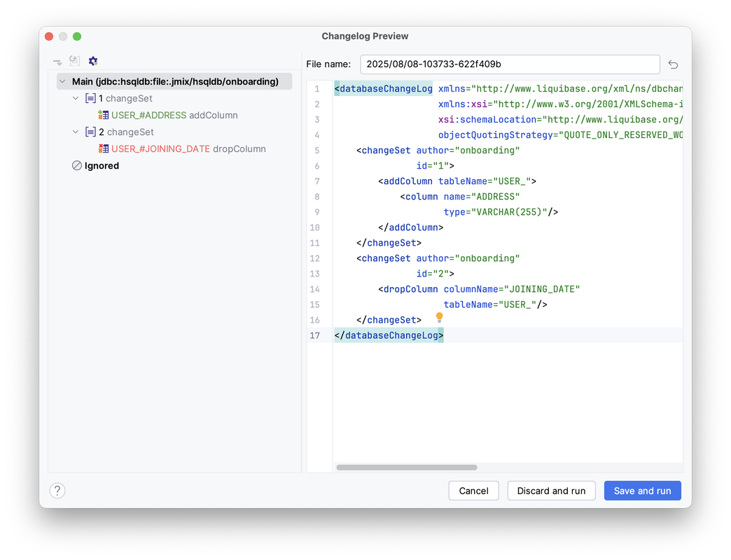Click the collapse-all tree toolbar icon

[x=57, y=62]
